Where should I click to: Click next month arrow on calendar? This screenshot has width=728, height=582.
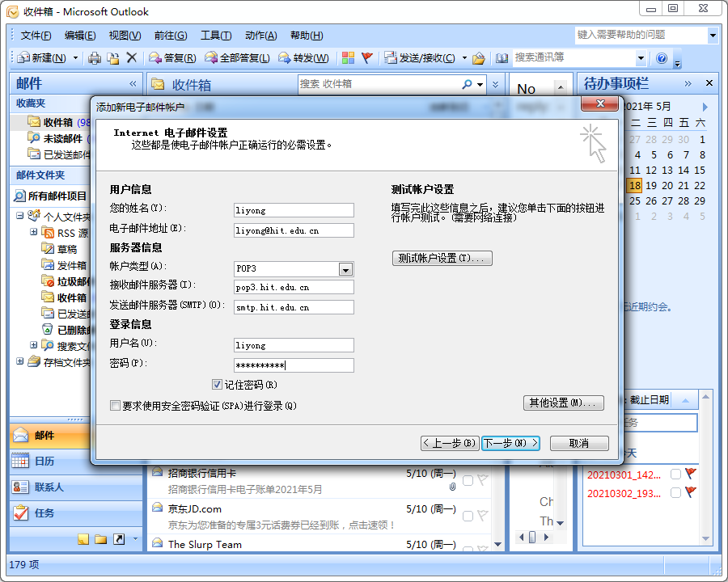coord(705,107)
